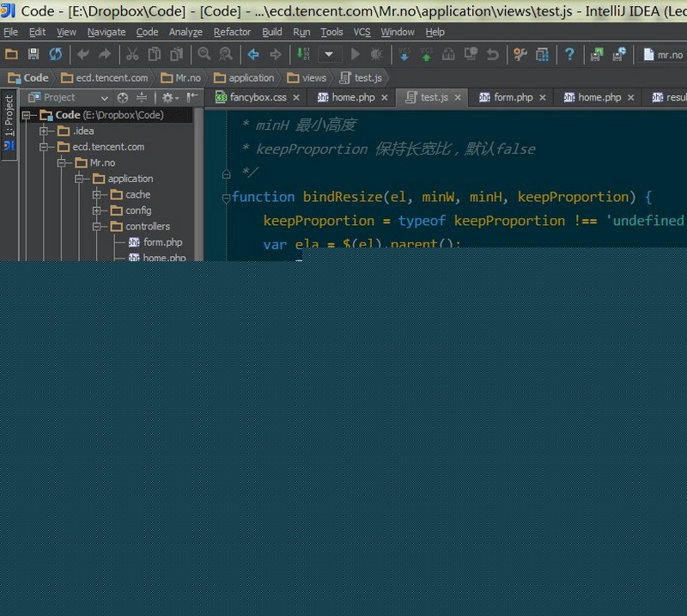Click application in breadcrumb bar

point(244,78)
